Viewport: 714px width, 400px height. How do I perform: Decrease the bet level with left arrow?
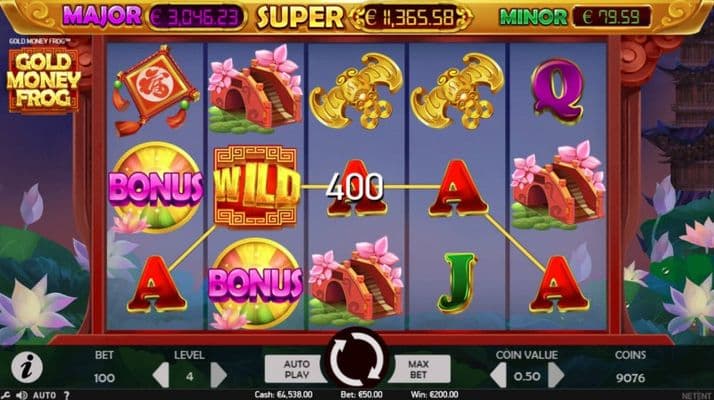tap(161, 375)
